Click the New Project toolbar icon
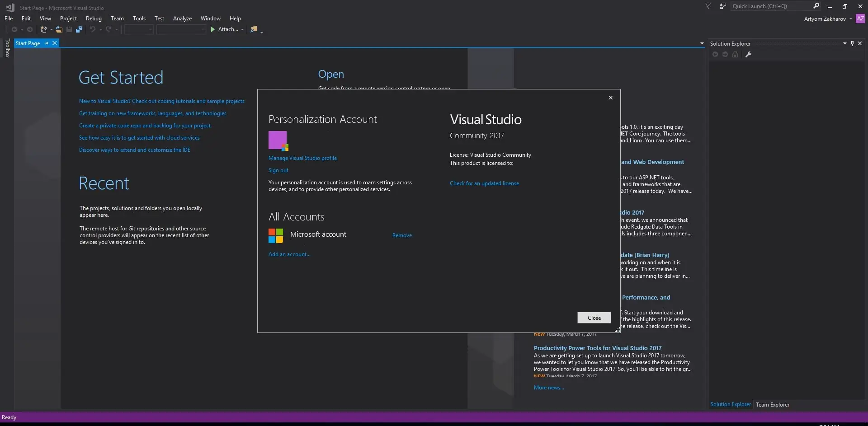Screen dimensions: 868x426 point(44,29)
